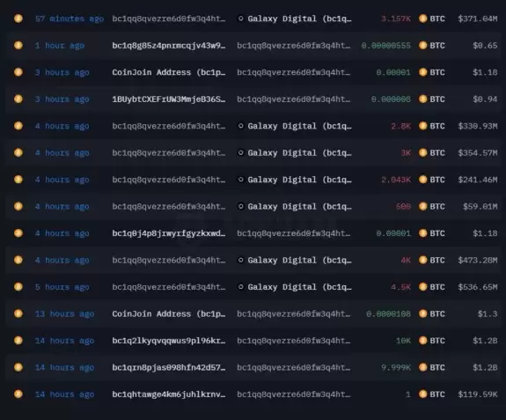This screenshot has height=420, width=506.
Task: Open Galaxy Digital label in the 5 hours ago row
Action: click(299, 287)
